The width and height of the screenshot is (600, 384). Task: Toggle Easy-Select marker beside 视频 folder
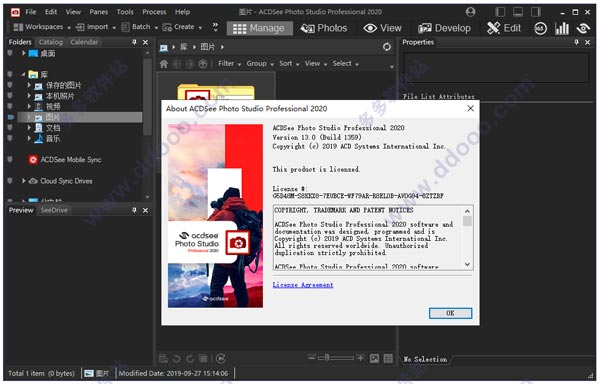[10, 106]
